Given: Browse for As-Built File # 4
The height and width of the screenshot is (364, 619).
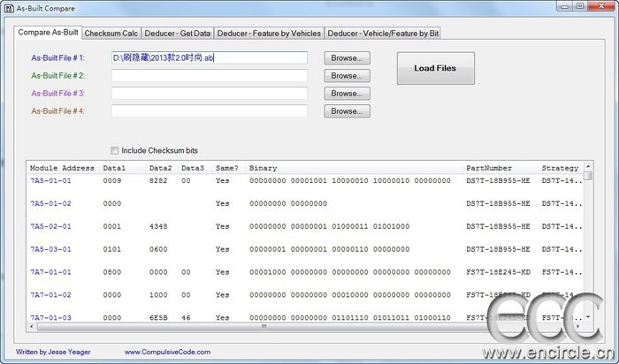Looking at the screenshot, I should (x=347, y=111).
